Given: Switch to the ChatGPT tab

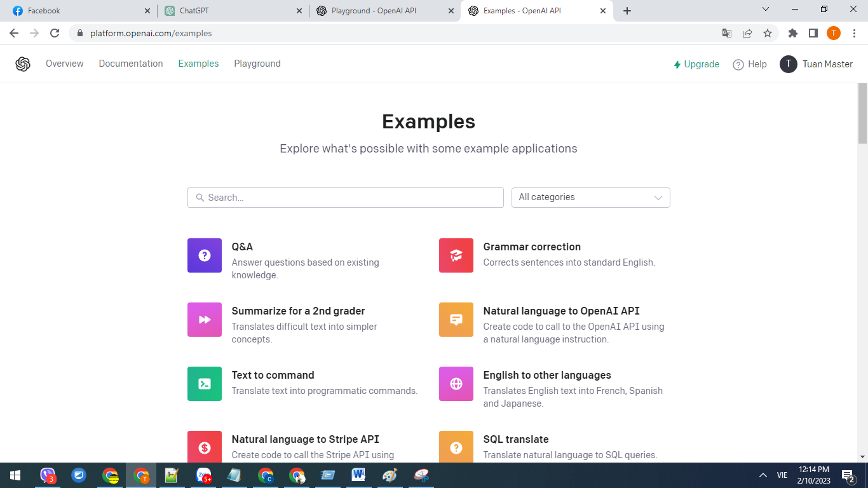Looking at the screenshot, I should (233, 11).
